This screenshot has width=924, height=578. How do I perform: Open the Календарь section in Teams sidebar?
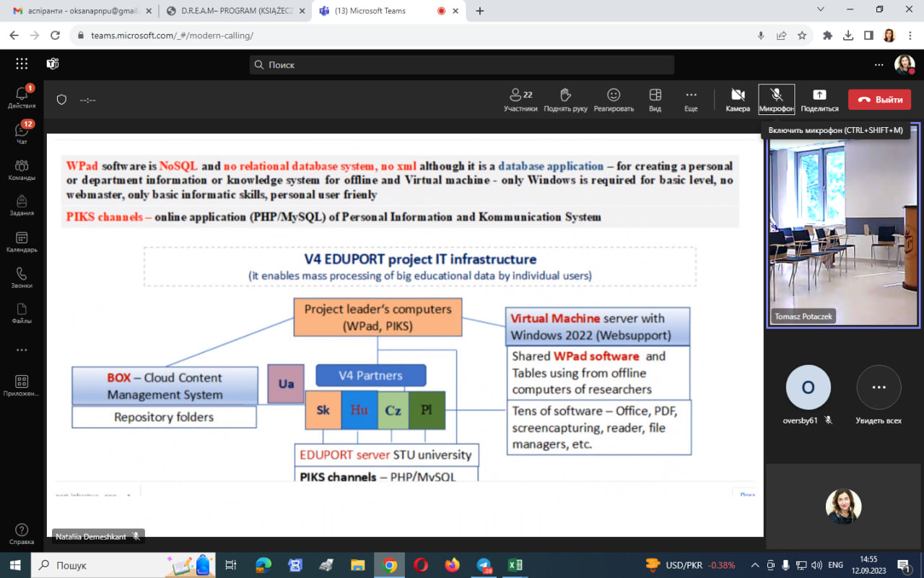pos(22,241)
